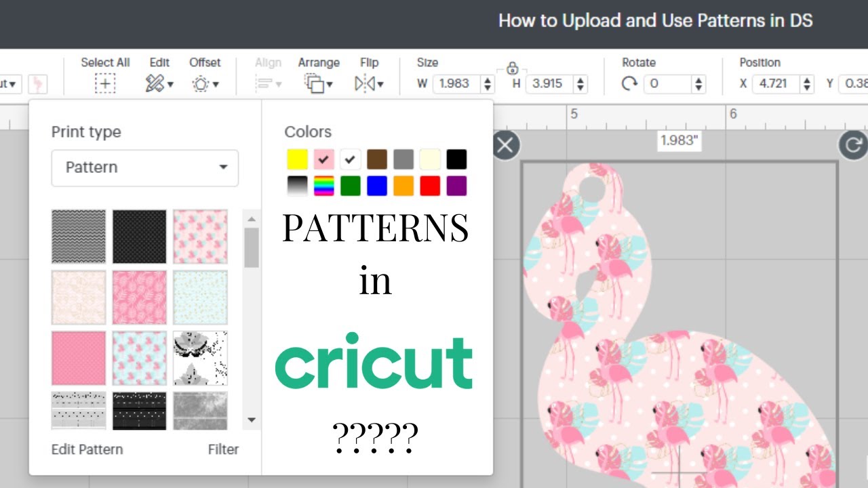Uncheck the pink color filter
This screenshot has height=488, width=868.
(324, 159)
